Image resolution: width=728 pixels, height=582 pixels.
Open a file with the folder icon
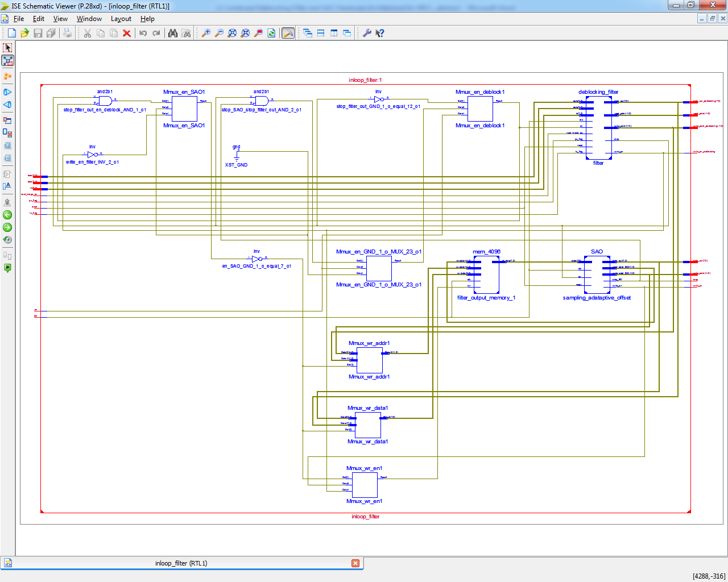[x=24, y=33]
